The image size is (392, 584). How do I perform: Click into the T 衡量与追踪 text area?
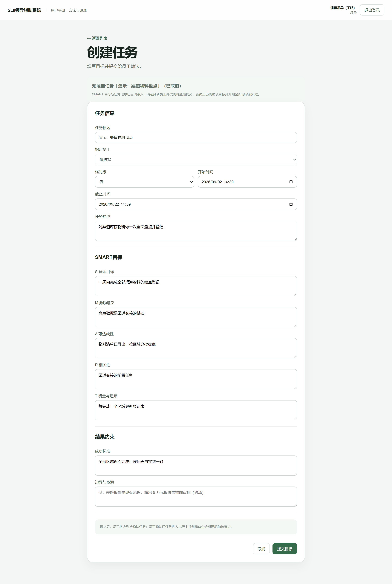[x=196, y=410]
